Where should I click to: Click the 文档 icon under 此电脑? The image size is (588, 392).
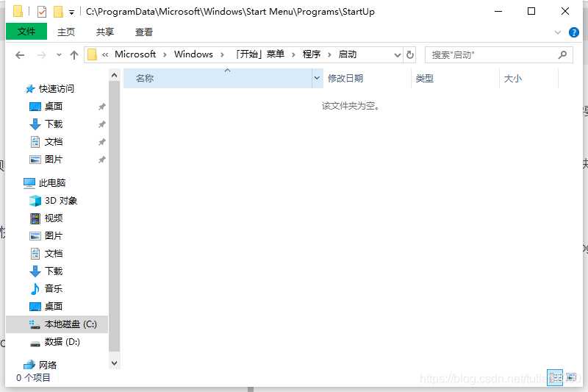[35, 254]
